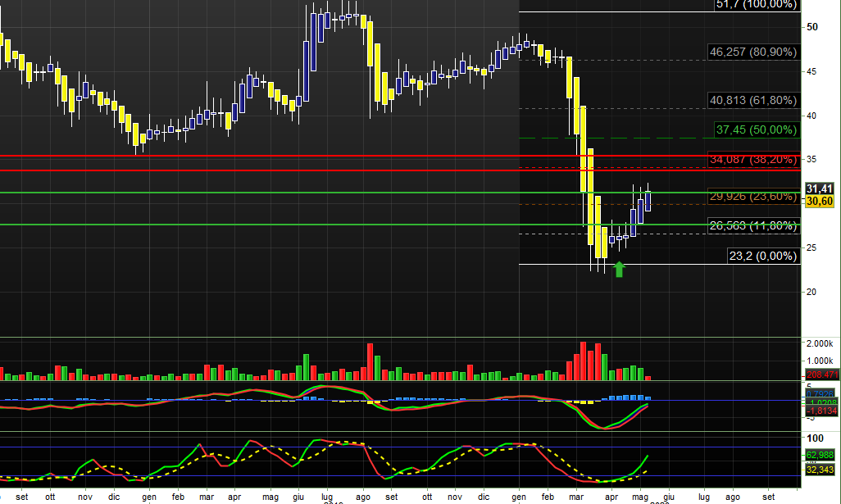Click the 61,80% Fibonacci retracement label
This screenshot has width=841, height=504.
[x=752, y=100]
